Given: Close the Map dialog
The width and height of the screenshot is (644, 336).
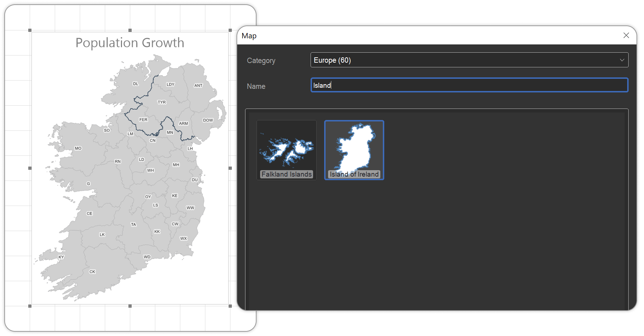Looking at the screenshot, I should tap(626, 35).
